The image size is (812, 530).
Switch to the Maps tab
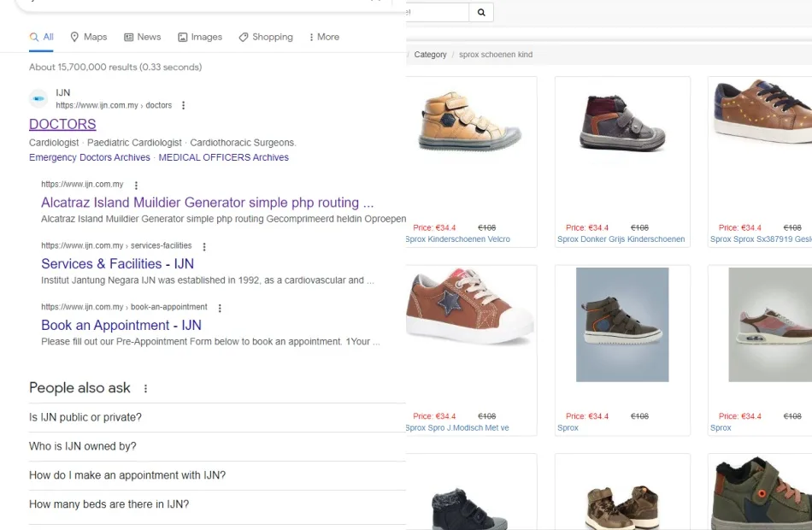pyautogui.click(x=89, y=37)
